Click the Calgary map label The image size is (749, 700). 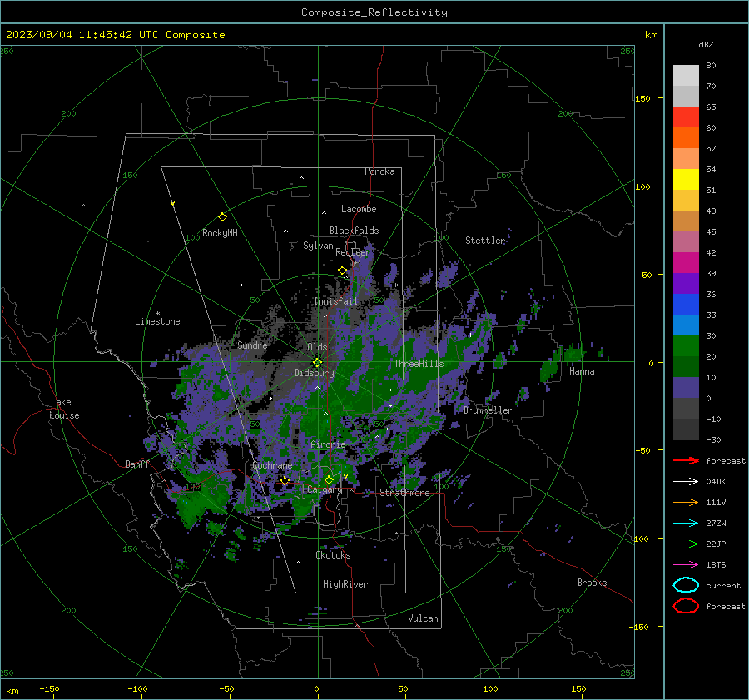[325, 489]
